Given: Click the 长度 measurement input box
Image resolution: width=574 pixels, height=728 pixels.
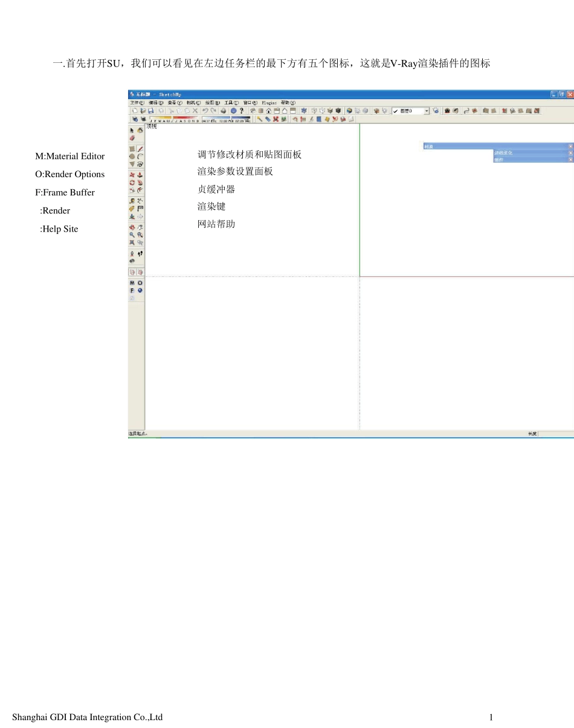Looking at the screenshot, I should click(x=556, y=434).
